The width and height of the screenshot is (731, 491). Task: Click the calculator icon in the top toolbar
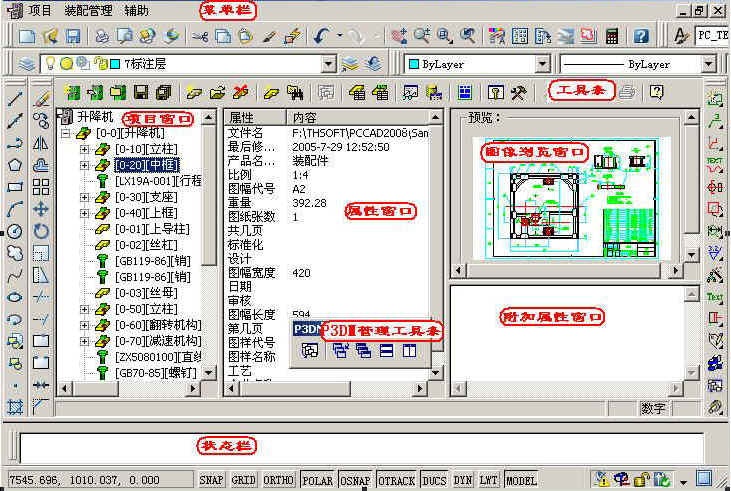pyautogui.click(x=612, y=36)
